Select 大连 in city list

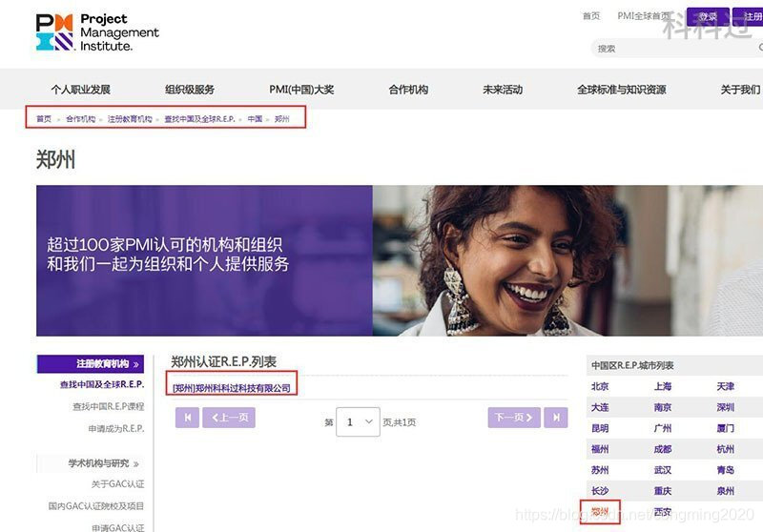click(600, 407)
